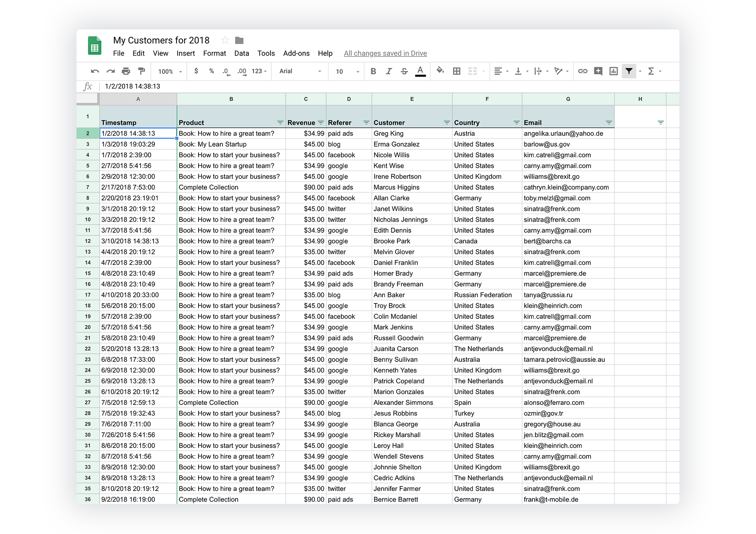Open the Data menu

[x=242, y=53]
